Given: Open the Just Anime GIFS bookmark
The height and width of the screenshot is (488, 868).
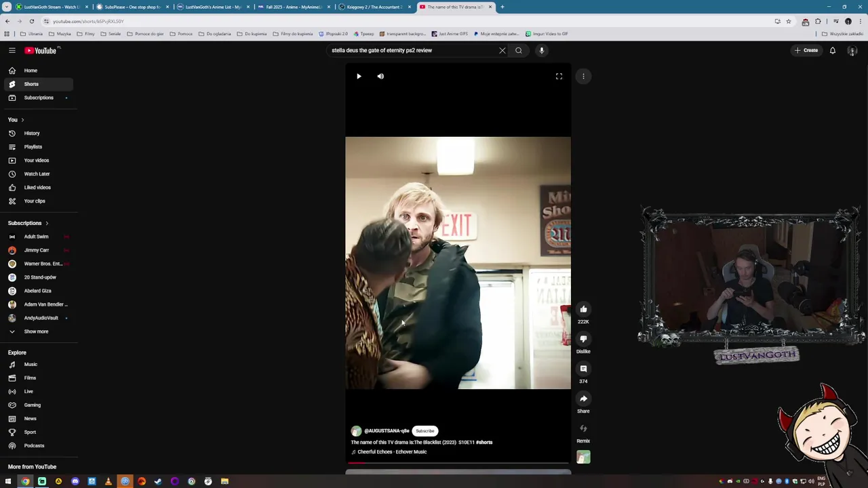Looking at the screenshot, I should click(x=450, y=34).
